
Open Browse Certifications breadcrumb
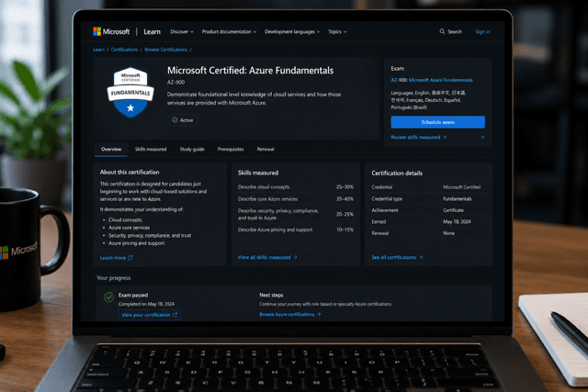coord(165,50)
